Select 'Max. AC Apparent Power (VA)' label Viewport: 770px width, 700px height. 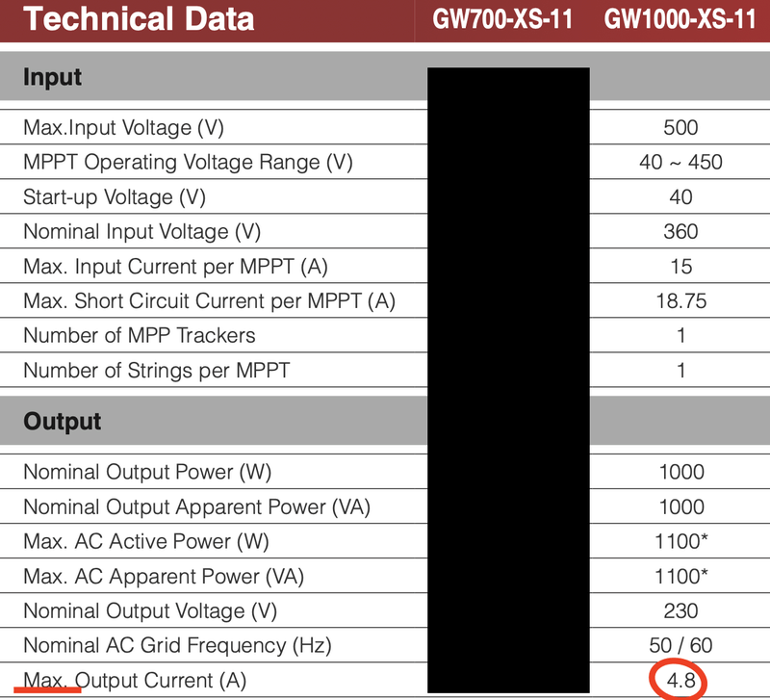[164, 577]
